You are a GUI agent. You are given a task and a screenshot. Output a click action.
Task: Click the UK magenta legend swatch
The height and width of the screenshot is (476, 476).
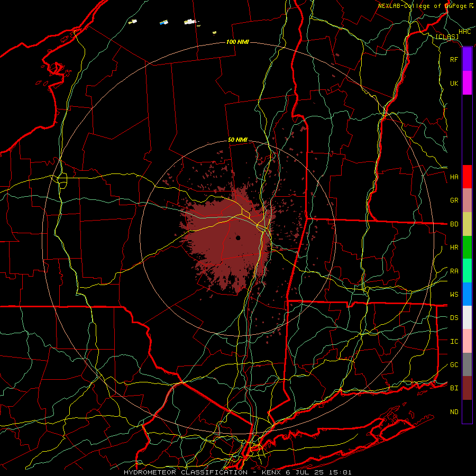(x=467, y=83)
